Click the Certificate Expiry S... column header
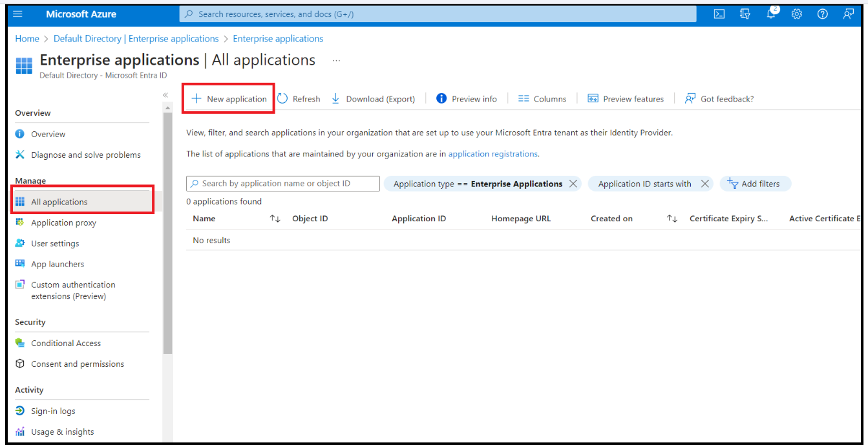Image resolution: width=868 pixels, height=447 pixels. [729, 219]
